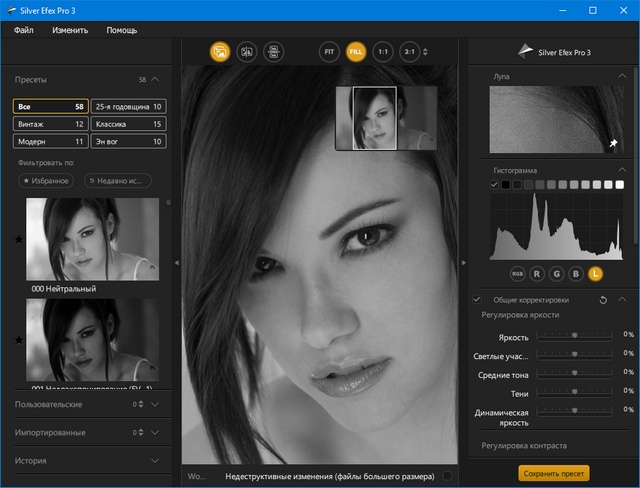The height and width of the screenshot is (488, 640).
Task: Toggle the histogram zones checkbox
Action: [x=494, y=185]
